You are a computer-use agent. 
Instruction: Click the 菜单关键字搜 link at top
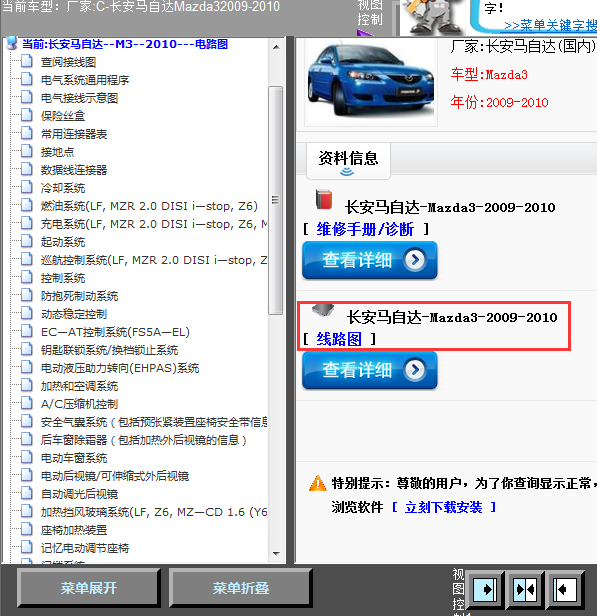coord(550,26)
